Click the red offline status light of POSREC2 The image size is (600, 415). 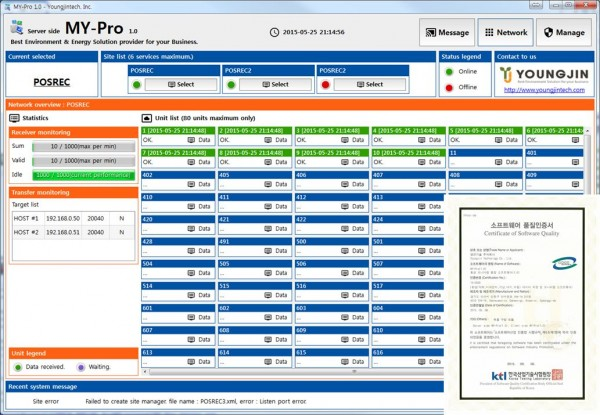click(326, 85)
